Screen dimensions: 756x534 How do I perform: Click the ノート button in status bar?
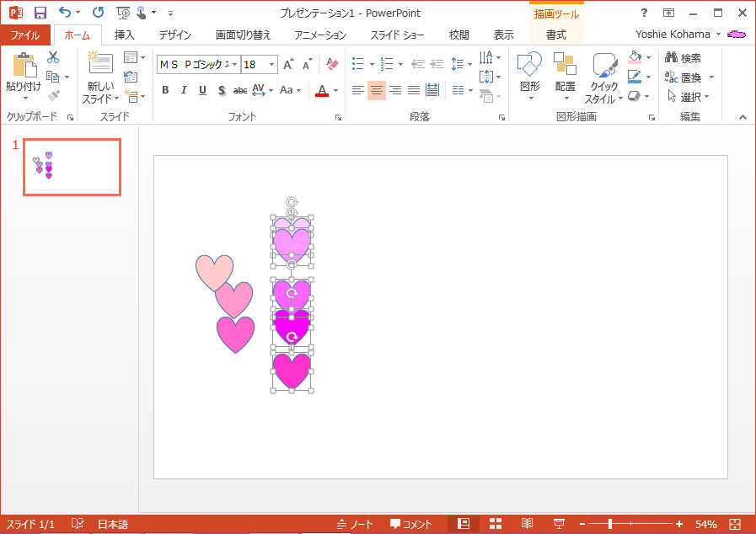(x=355, y=524)
